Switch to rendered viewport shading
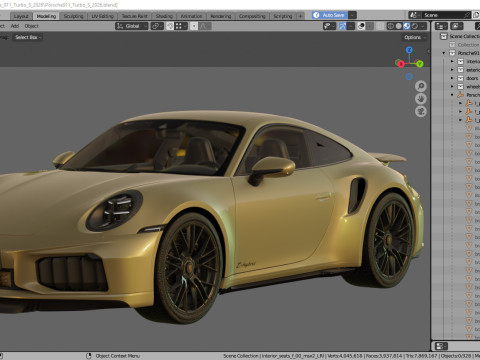This screenshot has height=360, width=480. coord(415,26)
